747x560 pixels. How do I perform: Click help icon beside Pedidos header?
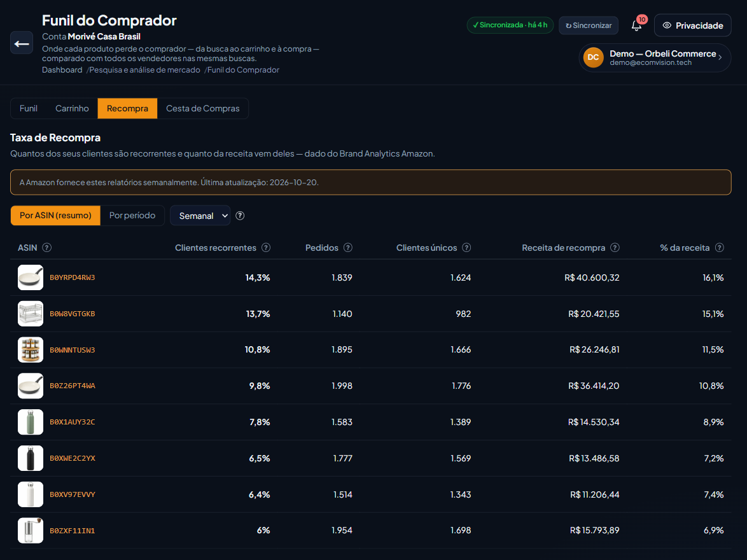(x=348, y=248)
